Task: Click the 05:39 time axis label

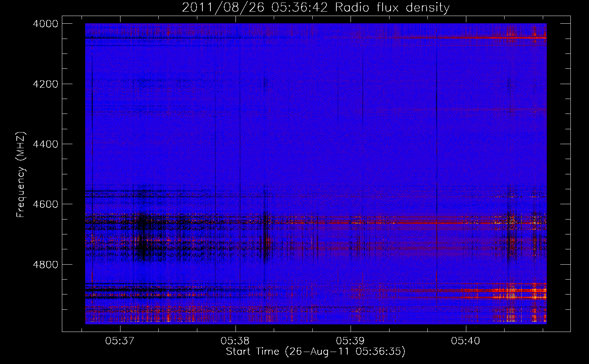Action: coord(350,341)
